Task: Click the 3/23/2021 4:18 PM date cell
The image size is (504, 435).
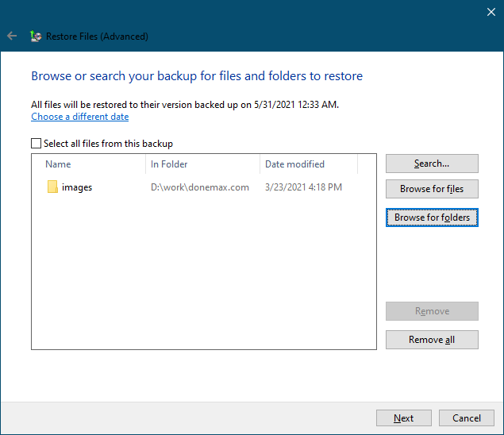Action: coord(303,187)
